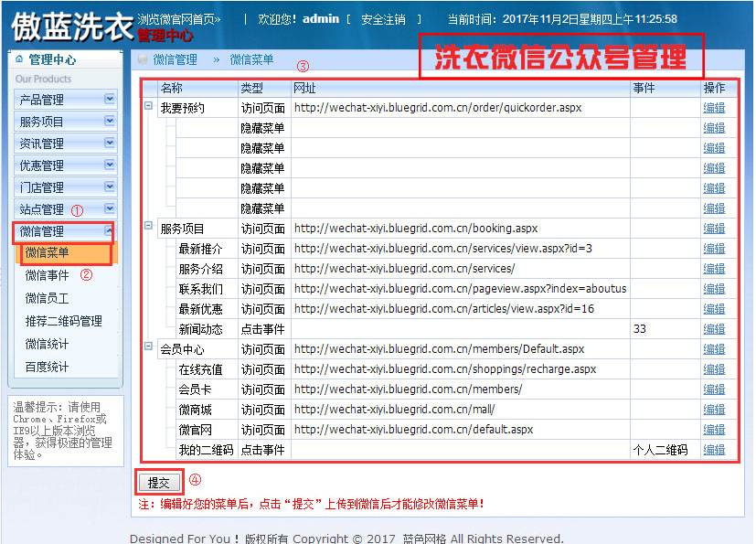Image resolution: width=756 pixels, height=544 pixels.
Task: Click the breadcrumb icon before 微信管理
Action: coord(143,60)
